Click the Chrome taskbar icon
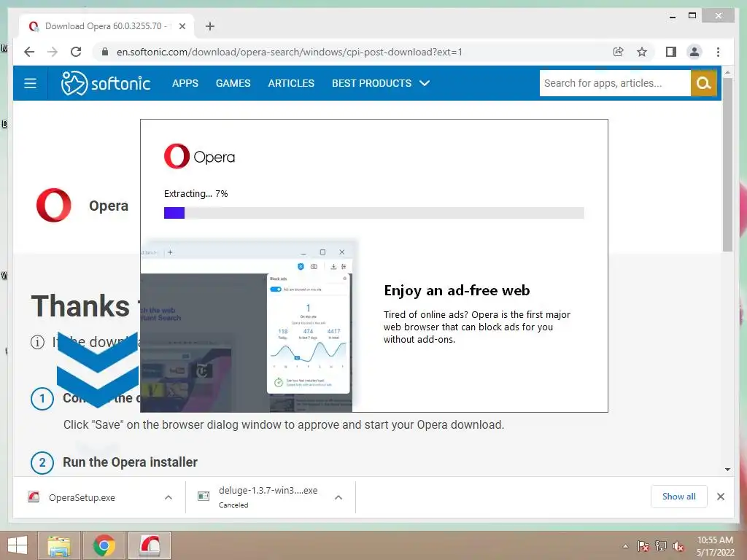 point(104,545)
